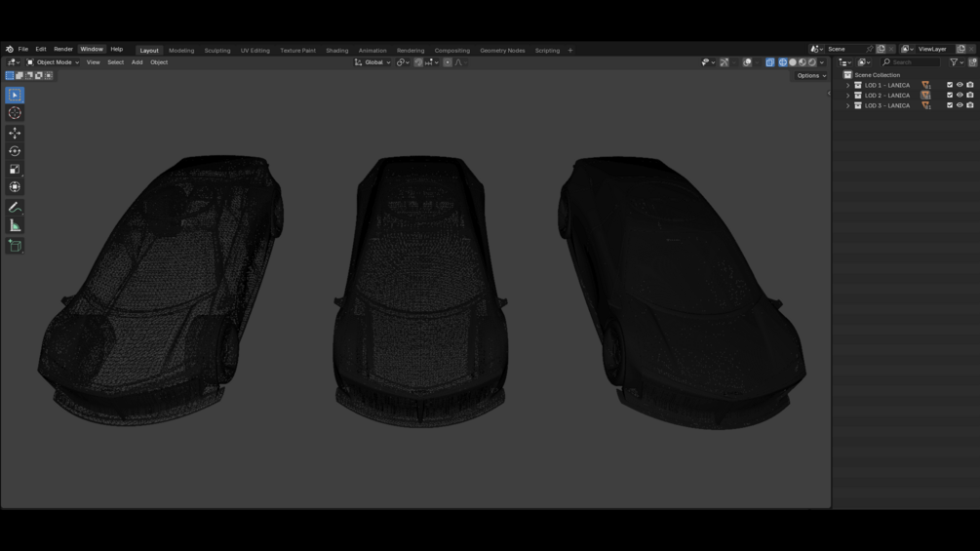Open the Options dropdown
This screenshot has width=980, height=551.
pyautogui.click(x=811, y=76)
